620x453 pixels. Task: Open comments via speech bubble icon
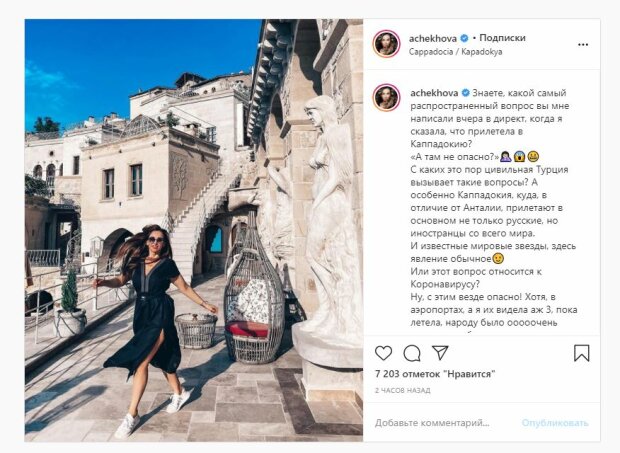(x=412, y=353)
